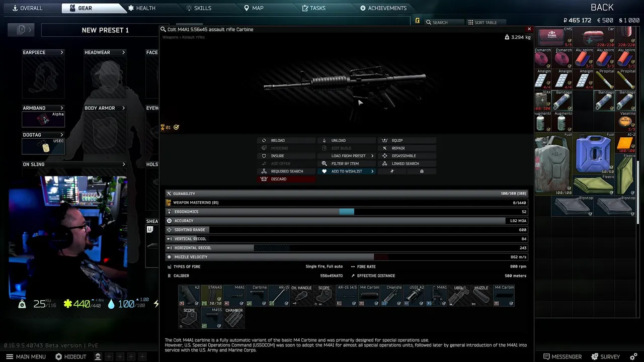
Task: Open the settings gear icon
Action: [633, 357]
